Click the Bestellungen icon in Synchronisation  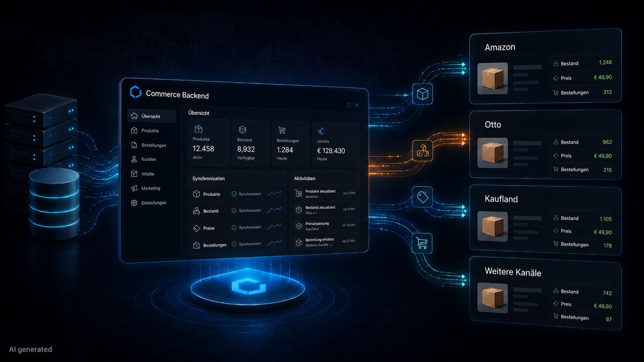click(197, 245)
